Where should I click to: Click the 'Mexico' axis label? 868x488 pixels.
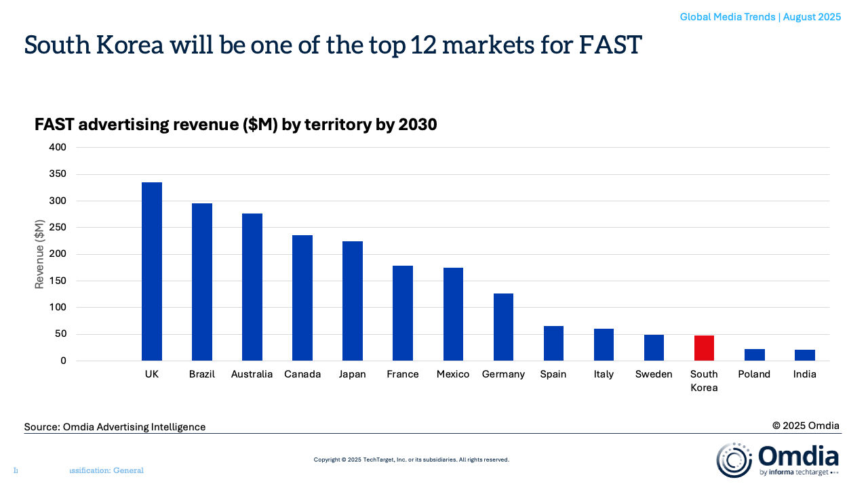tap(453, 374)
